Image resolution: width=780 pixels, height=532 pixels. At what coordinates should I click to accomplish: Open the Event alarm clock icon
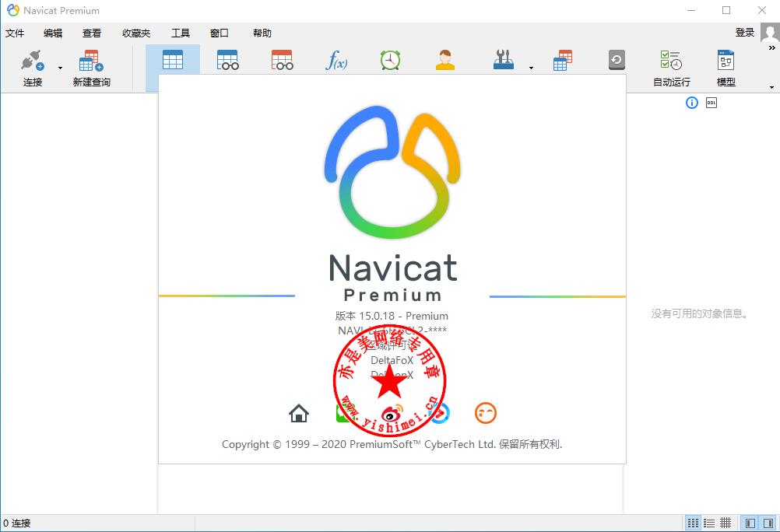[391, 60]
